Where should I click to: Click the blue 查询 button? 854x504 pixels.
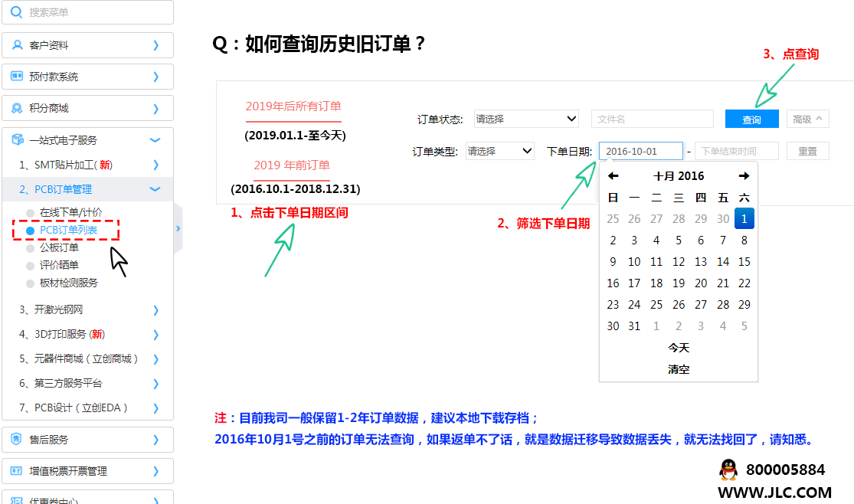click(751, 119)
